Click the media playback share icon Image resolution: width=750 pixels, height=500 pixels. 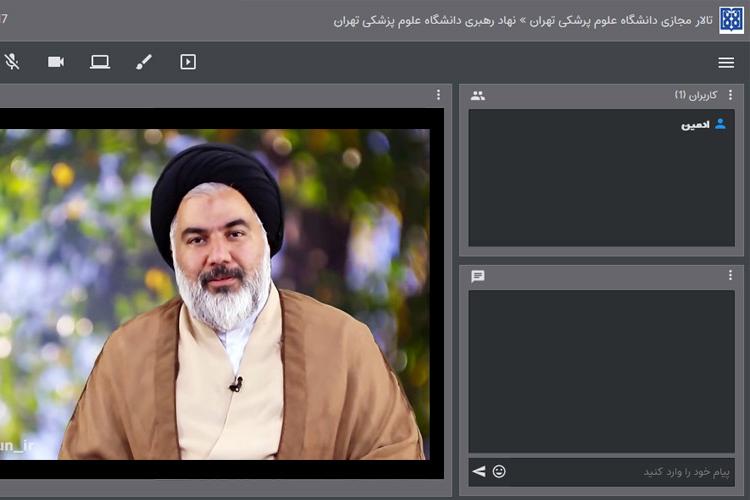(188, 62)
